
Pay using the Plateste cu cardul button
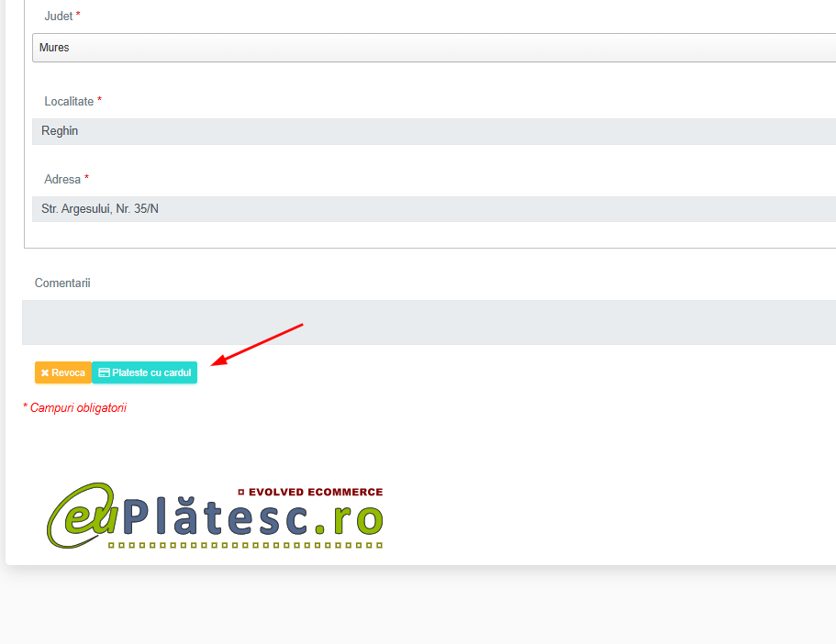pyautogui.click(x=144, y=372)
